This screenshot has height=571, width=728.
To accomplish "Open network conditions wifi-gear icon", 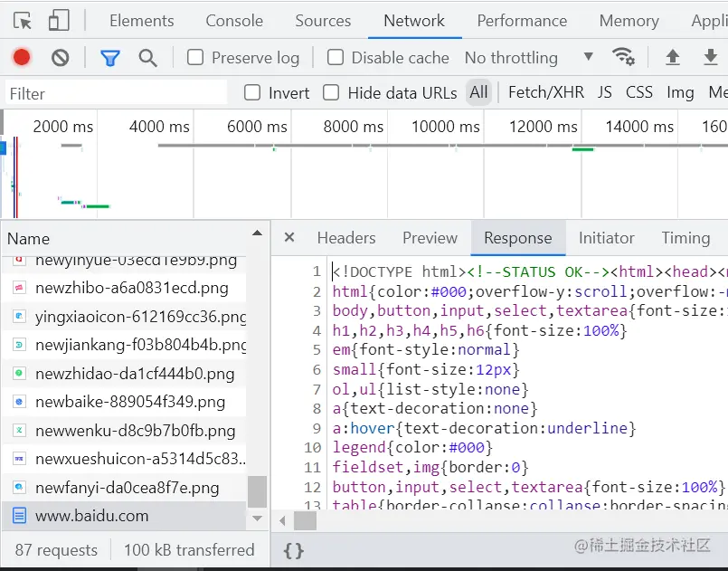I will 623,57.
